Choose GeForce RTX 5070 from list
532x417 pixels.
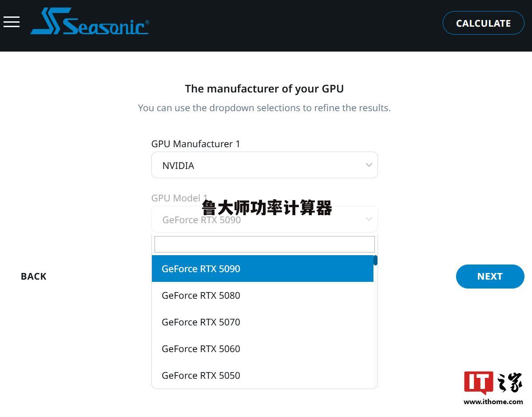262,322
